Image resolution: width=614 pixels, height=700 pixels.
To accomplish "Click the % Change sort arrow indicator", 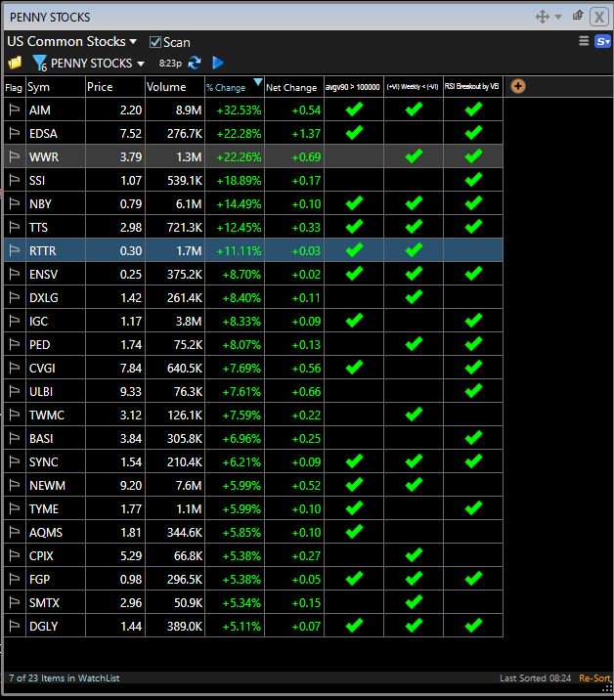I will pos(258,82).
